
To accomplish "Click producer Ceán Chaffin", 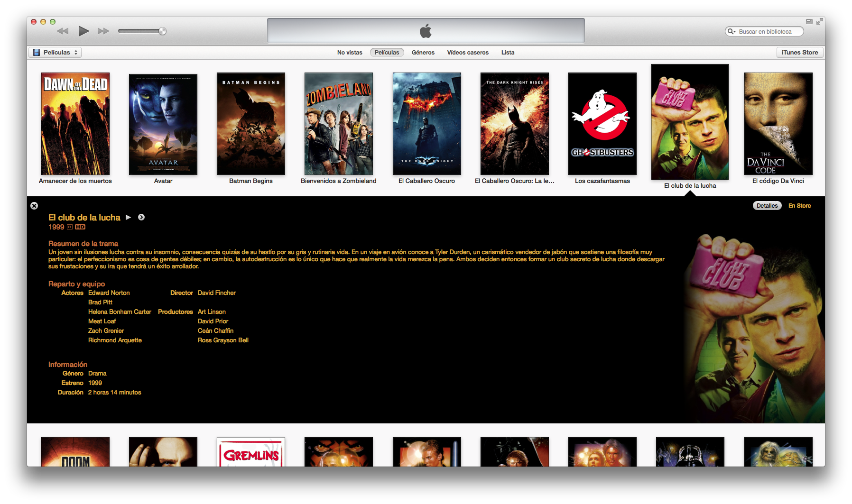I will pyautogui.click(x=215, y=331).
